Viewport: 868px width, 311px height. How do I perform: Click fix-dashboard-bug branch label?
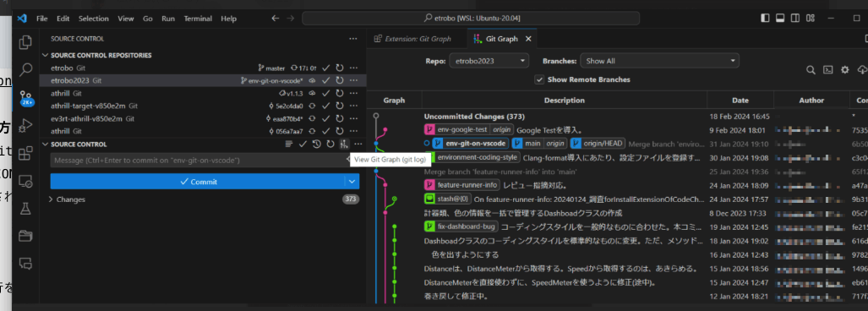461,226
